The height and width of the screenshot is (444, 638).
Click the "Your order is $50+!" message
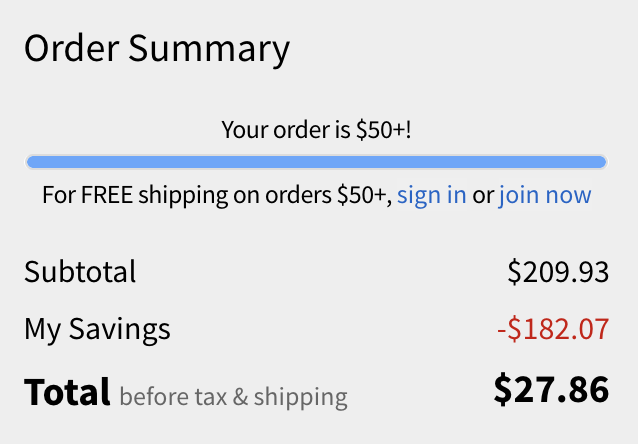coord(316,130)
